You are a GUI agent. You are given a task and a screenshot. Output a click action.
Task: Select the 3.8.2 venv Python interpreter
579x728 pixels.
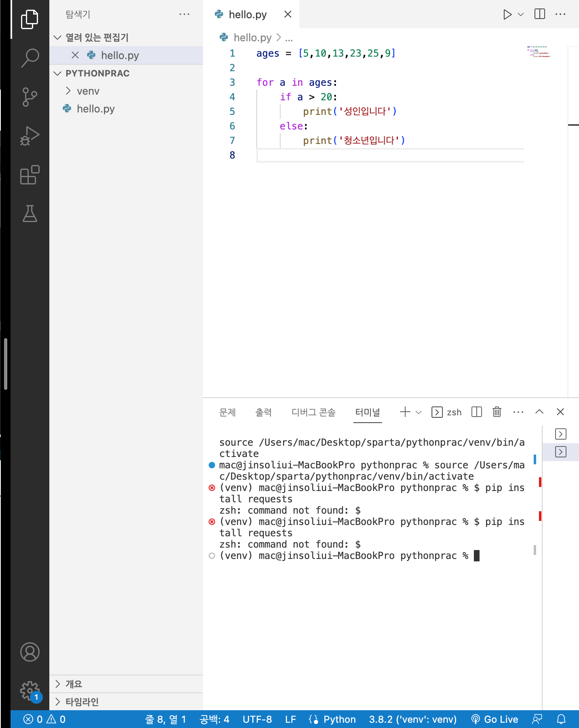point(412,720)
